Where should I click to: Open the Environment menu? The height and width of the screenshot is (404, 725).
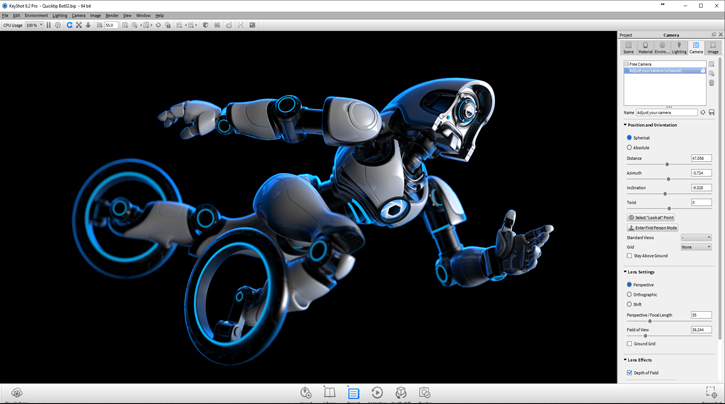(x=36, y=16)
